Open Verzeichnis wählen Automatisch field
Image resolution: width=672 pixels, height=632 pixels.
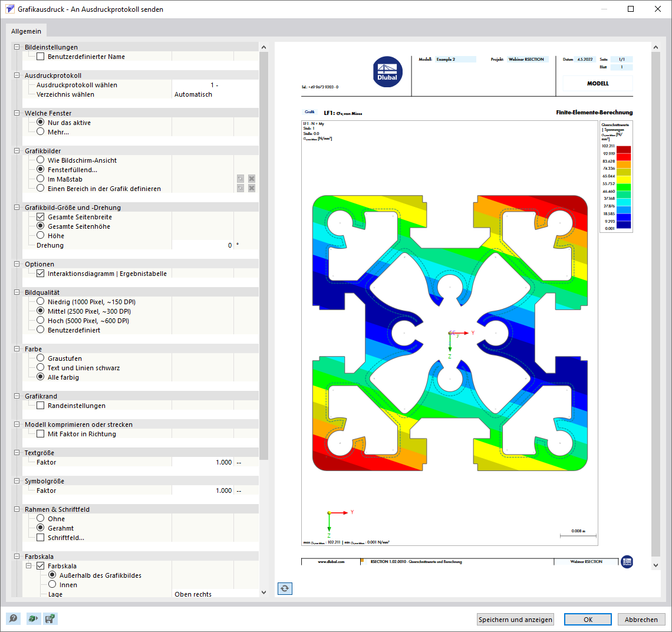[215, 94]
